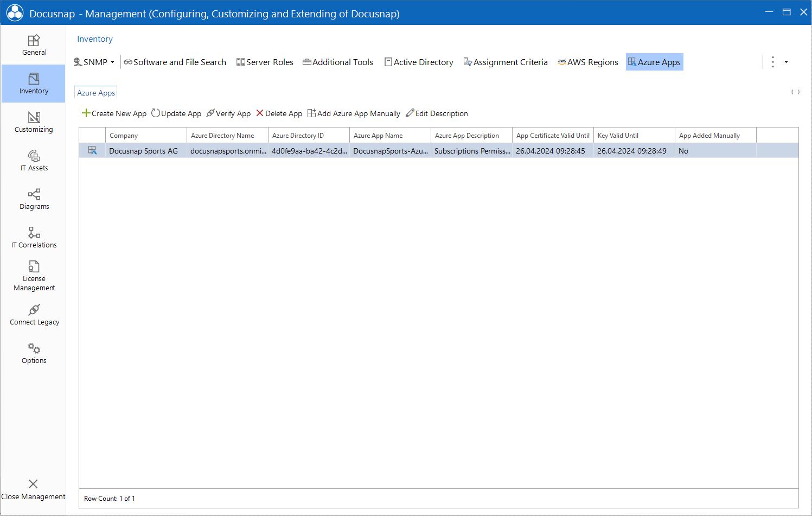Go to IT Assets section

tap(34, 161)
